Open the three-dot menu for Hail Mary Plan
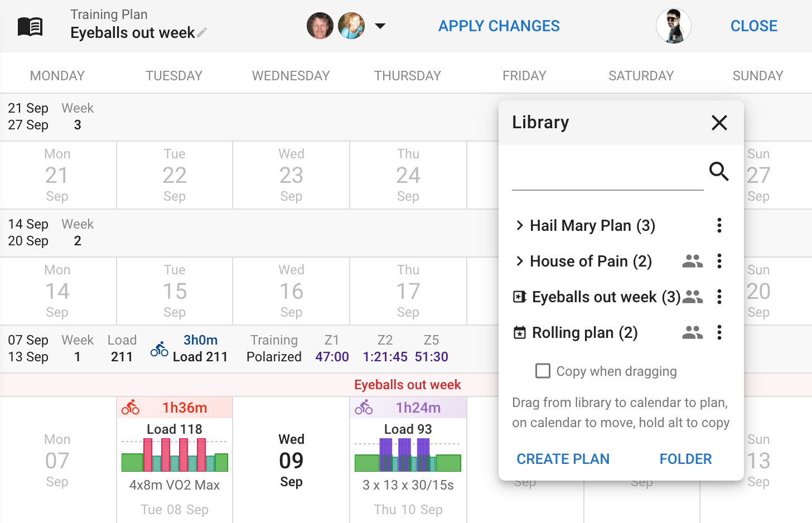The width and height of the screenshot is (812, 523). (x=719, y=225)
